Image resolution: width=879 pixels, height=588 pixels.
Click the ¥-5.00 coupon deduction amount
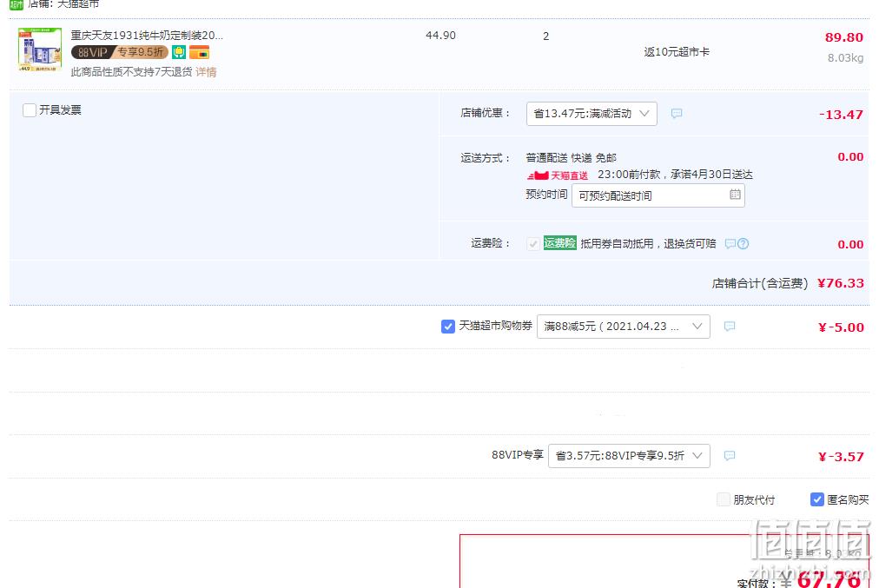(x=841, y=327)
